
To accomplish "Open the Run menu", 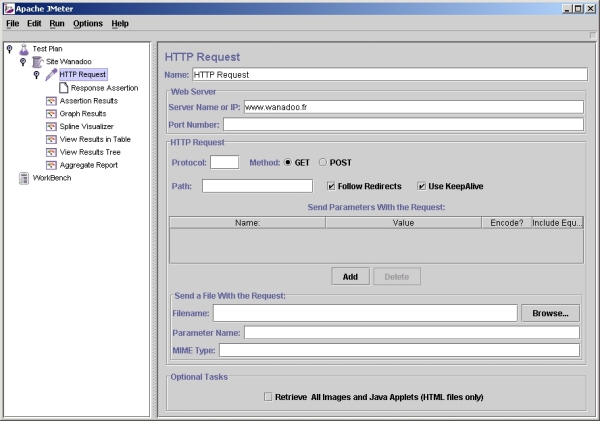I will [x=57, y=23].
